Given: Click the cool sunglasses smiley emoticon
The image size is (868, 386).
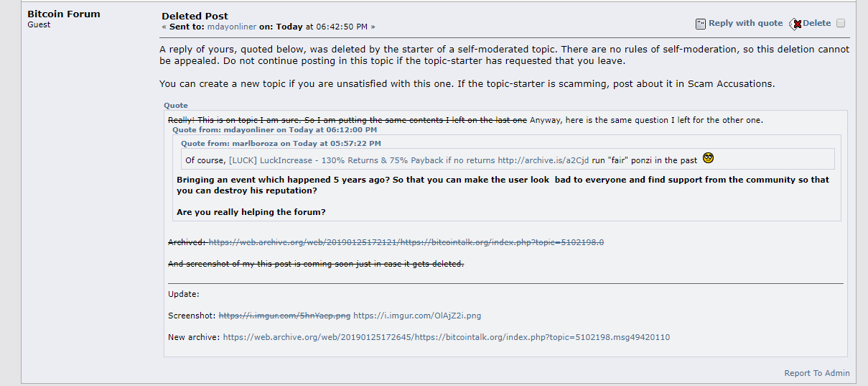Looking at the screenshot, I should (709, 159).
